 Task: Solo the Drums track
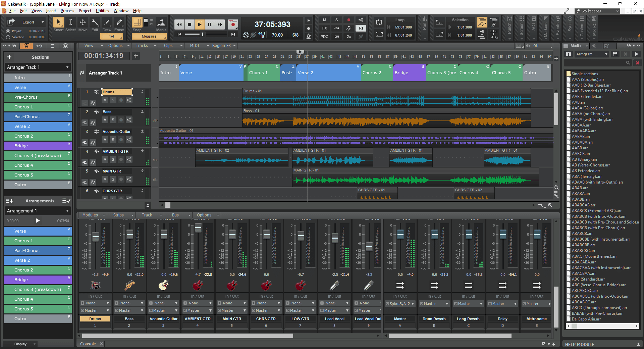[x=113, y=100]
